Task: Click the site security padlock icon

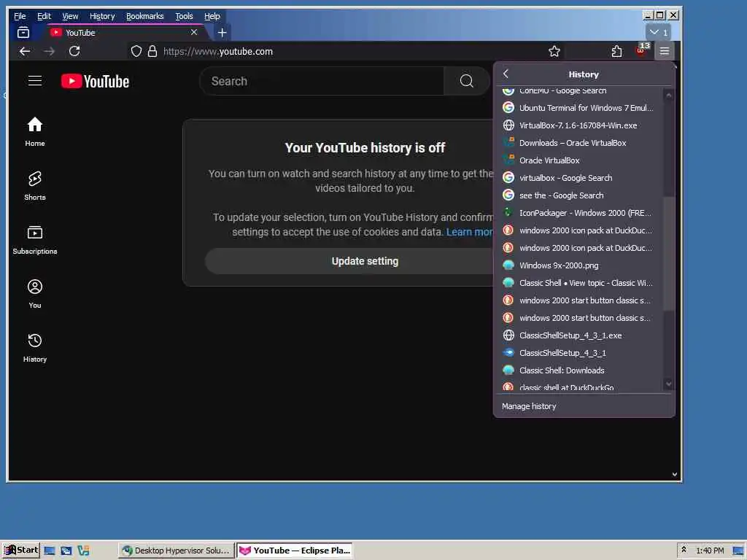Action: click(x=152, y=52)
